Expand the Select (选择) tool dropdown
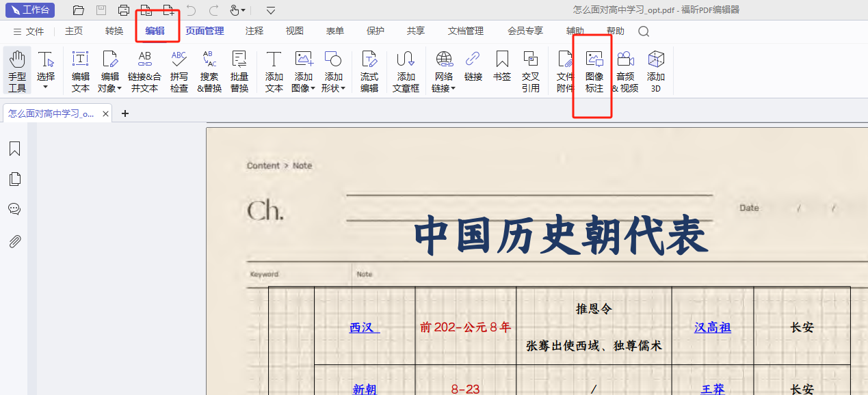 [46, 87]
